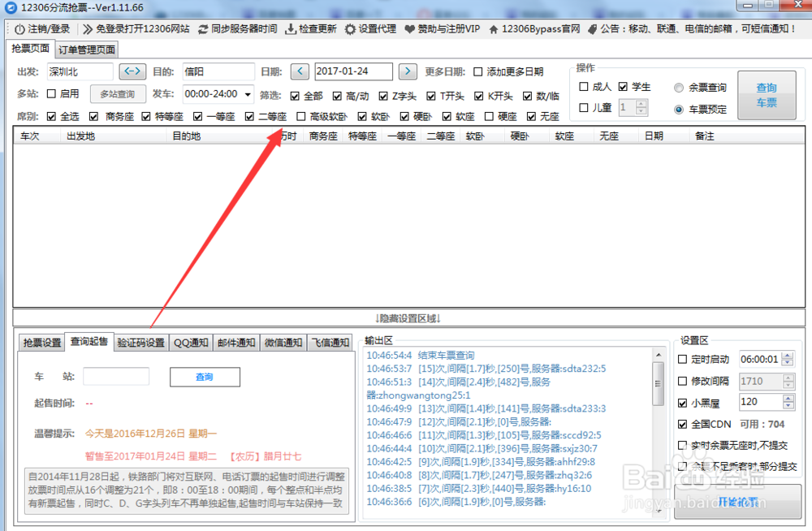812x531 pixels.
Task: Expand 发车 time range dropdown
Action: [248, 94]
